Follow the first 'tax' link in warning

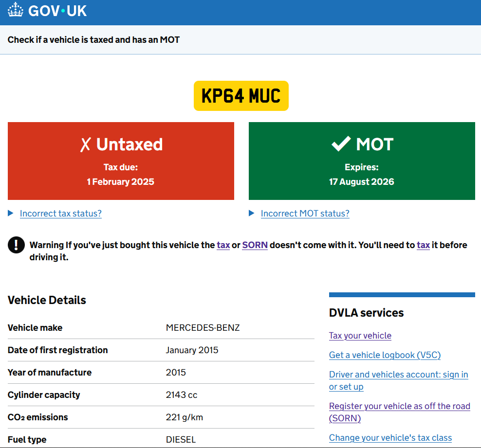tap(223, 245)
